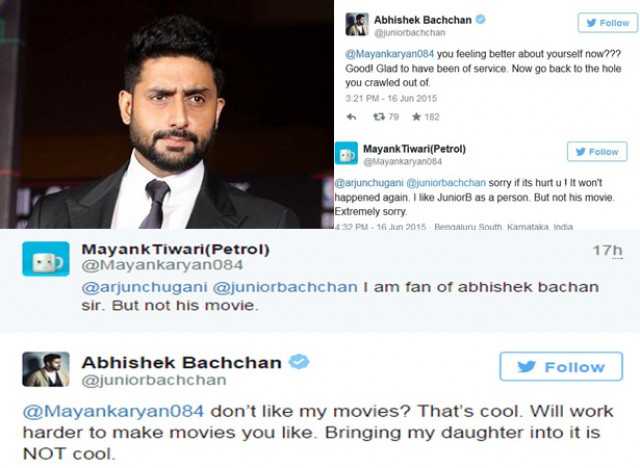Click the 17h timestamp on the middle tweet
Image resolution: width=640 pixels, height=468 pixels.
click(x=607, y=250)
